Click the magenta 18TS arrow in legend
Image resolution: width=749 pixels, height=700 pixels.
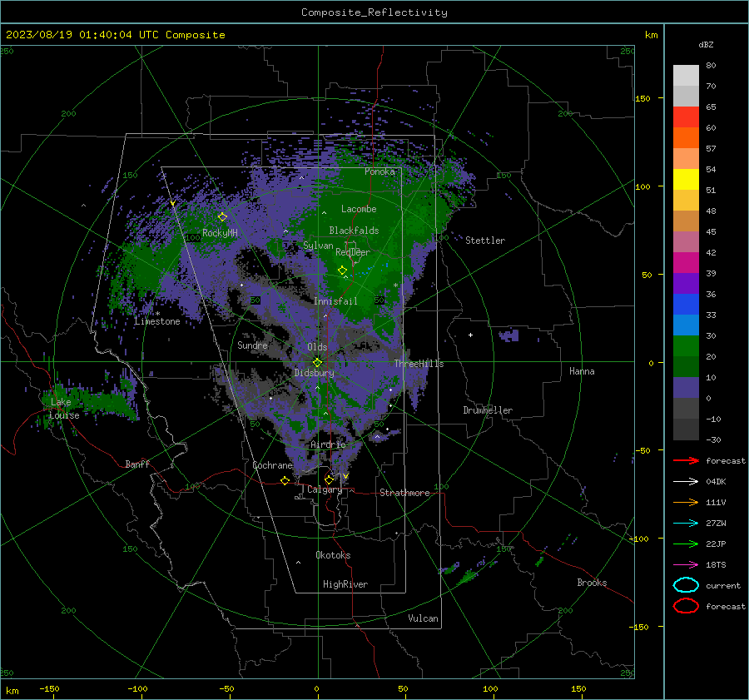pos(686,565)
